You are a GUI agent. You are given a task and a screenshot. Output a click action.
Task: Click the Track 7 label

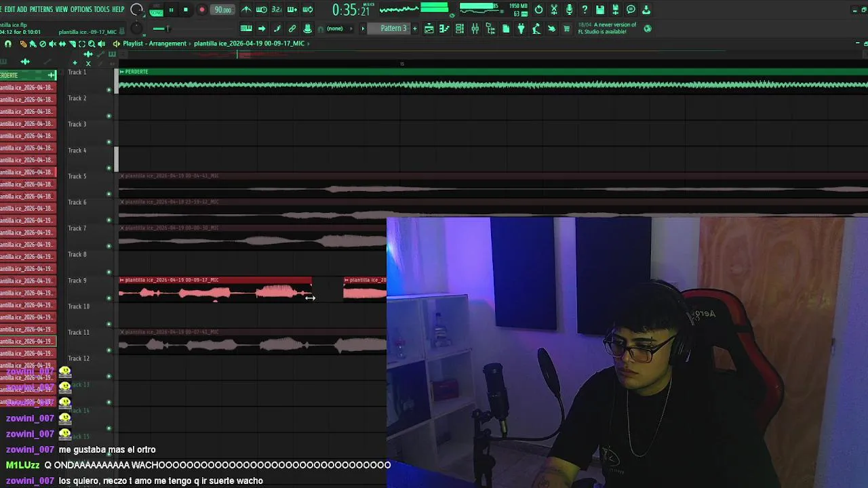pyautogui.click(x=77, y=228)
